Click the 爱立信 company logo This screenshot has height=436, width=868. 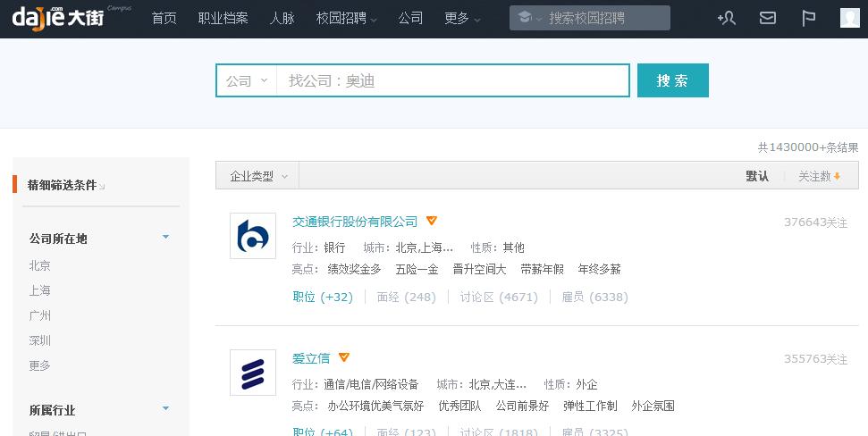pyautogui.click(x=253, y=373)
